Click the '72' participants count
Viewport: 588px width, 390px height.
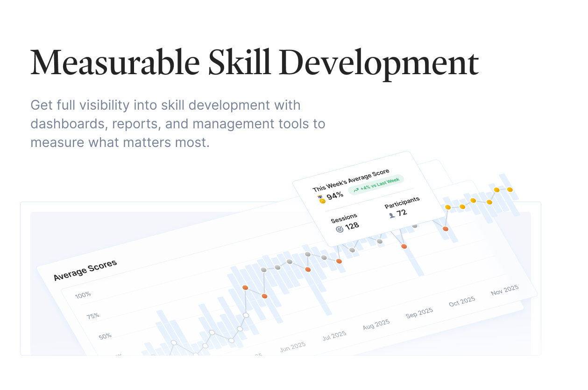pos(402,213)
